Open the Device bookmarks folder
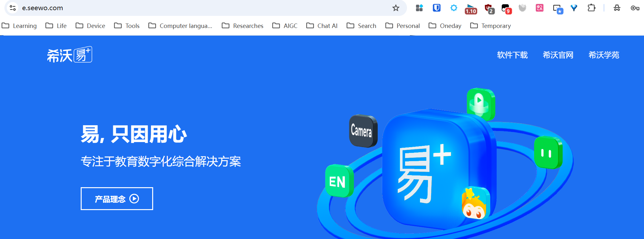Viewport: 644px width, 239px height. point(90,26)
